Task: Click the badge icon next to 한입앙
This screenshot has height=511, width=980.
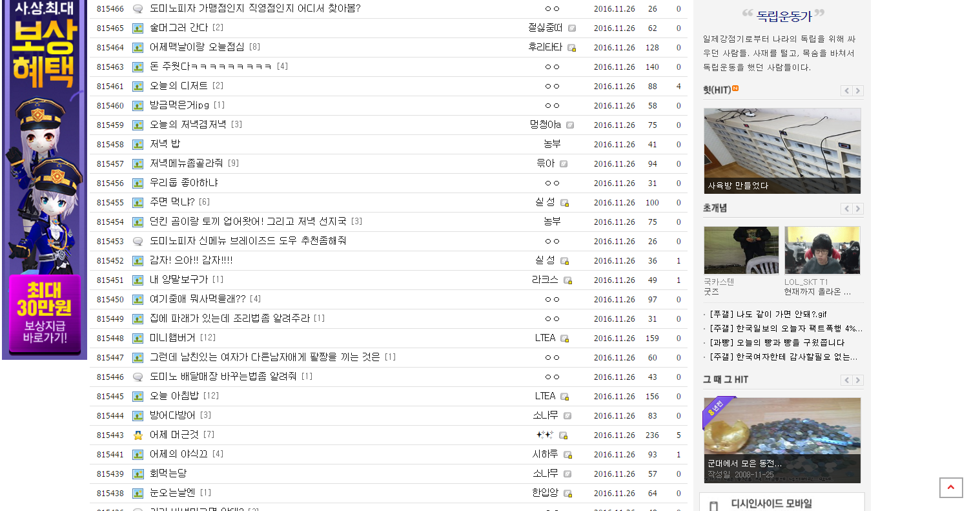Action: pyautogui.click(x=567, y=494)
